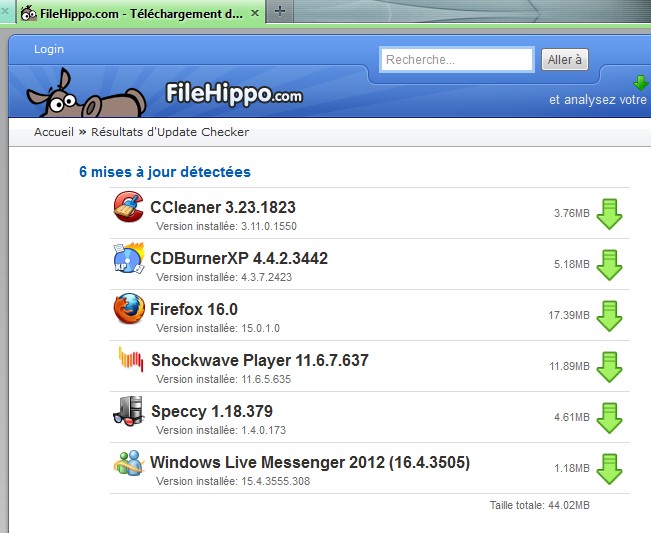651x533 pixels.
Task: Click the green arrow in header banner
Action: 641,83
